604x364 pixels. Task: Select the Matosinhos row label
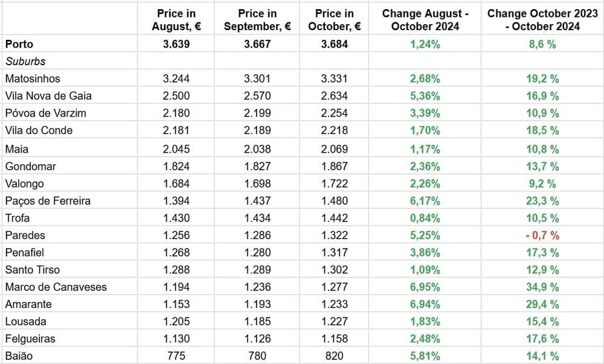pos(33,78)
